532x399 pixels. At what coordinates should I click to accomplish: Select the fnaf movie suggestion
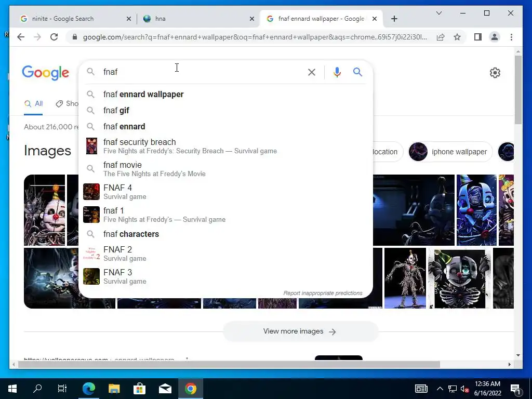(x=225, y=169)
